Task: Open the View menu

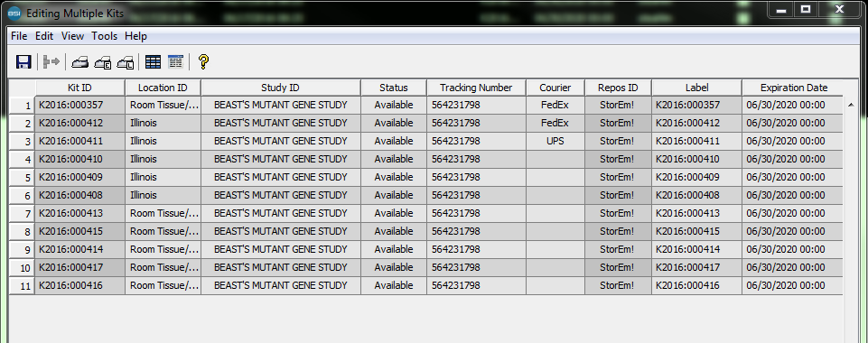Action: click(72, 36)
